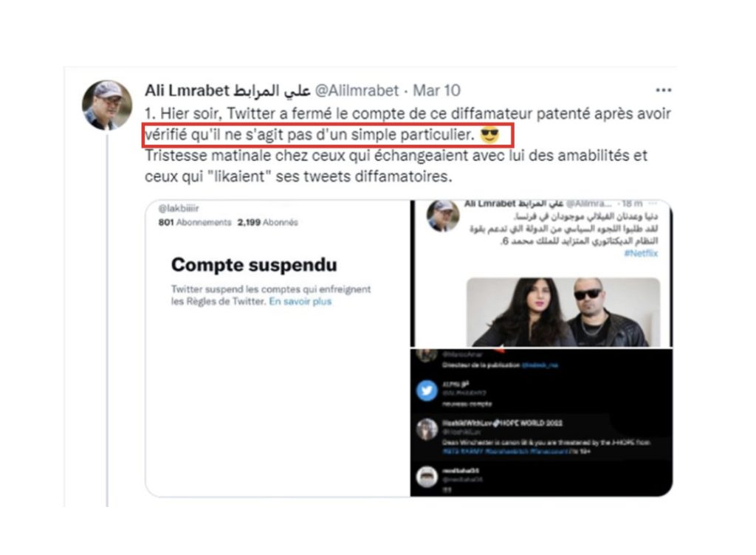Screen dimensions: 756x555
Task: Open the Compte suspendu screenshot image
Action: (x=278, y=348)
